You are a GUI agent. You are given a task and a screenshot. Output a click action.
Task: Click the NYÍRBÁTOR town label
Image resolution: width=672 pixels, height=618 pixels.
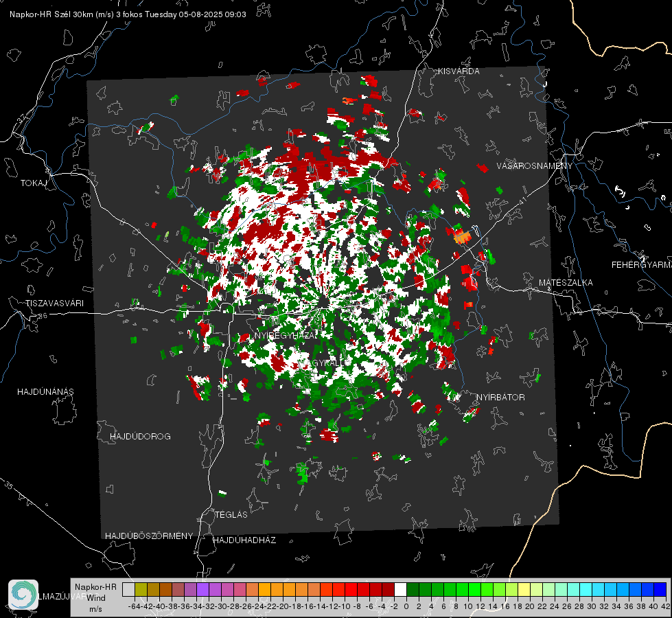click(500, 398)
